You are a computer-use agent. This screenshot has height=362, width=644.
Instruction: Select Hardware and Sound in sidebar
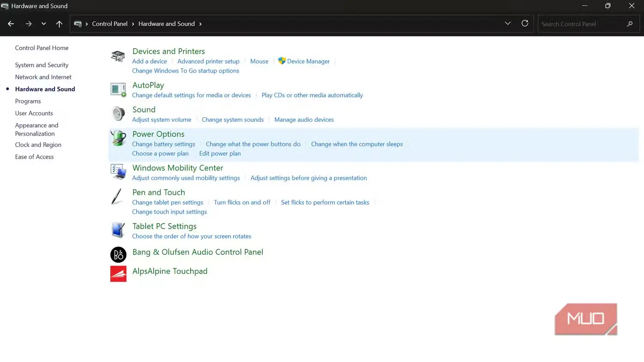[45, 89]
